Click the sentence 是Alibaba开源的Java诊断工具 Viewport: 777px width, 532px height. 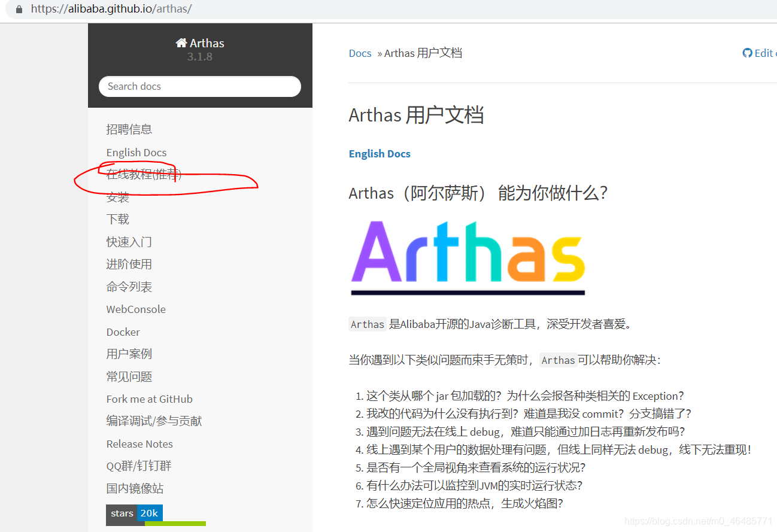coord(510,324)
